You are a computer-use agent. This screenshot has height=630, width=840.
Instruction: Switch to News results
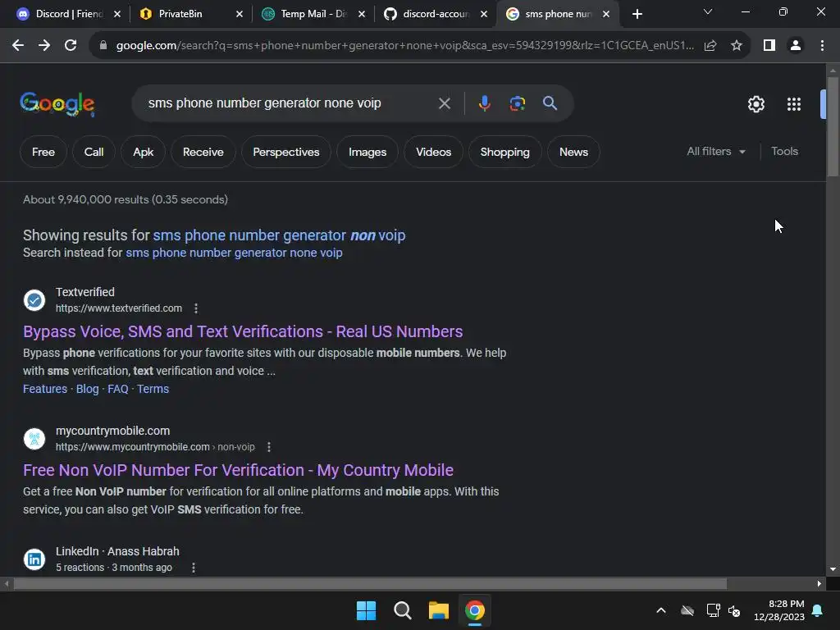click(x=573, y=152)
